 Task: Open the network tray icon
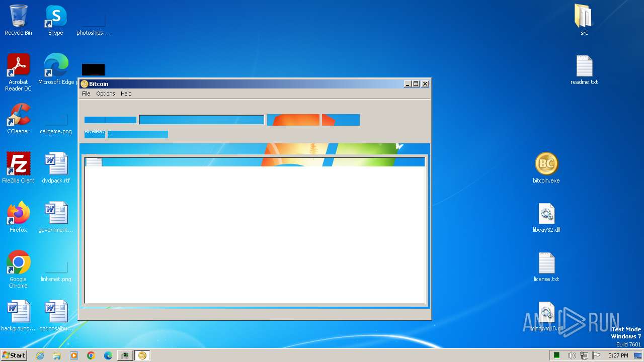click(584, 355)
